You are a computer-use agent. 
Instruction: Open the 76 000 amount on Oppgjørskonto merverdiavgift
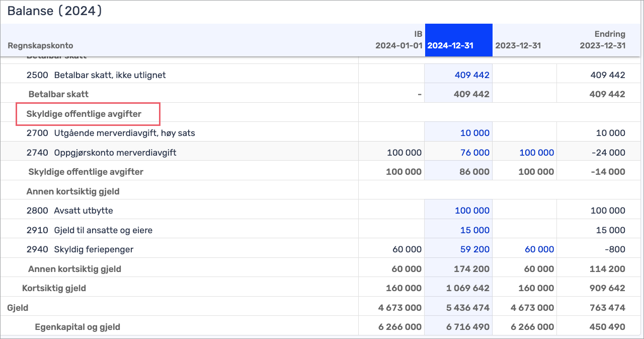[474, 153]
